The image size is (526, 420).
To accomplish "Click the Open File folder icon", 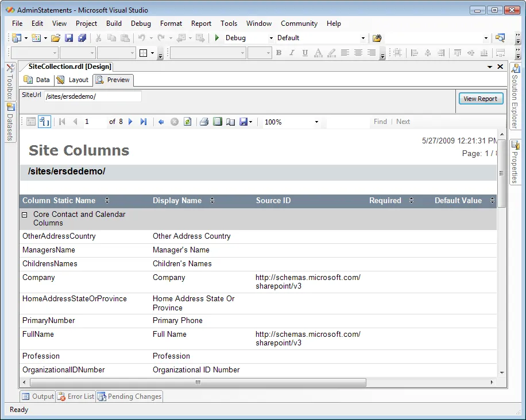I will click(56, 38).
